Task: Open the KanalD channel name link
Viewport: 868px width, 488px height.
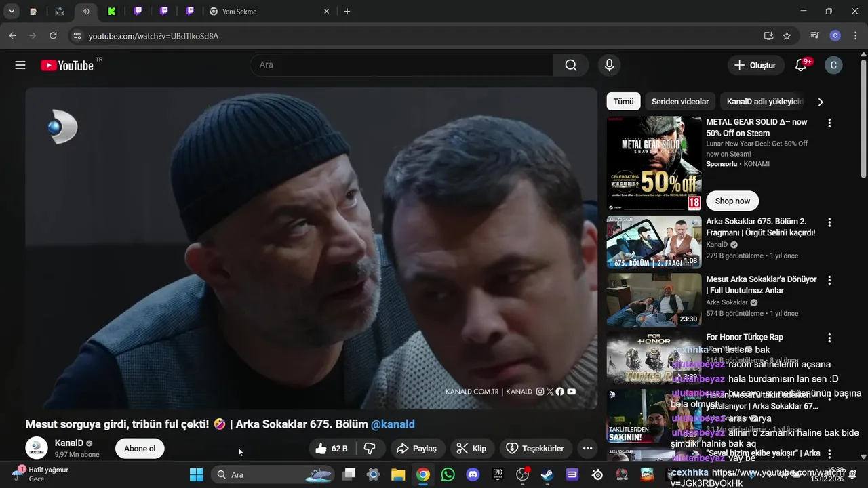Action: pyautogui.click(x=68, y=443)
